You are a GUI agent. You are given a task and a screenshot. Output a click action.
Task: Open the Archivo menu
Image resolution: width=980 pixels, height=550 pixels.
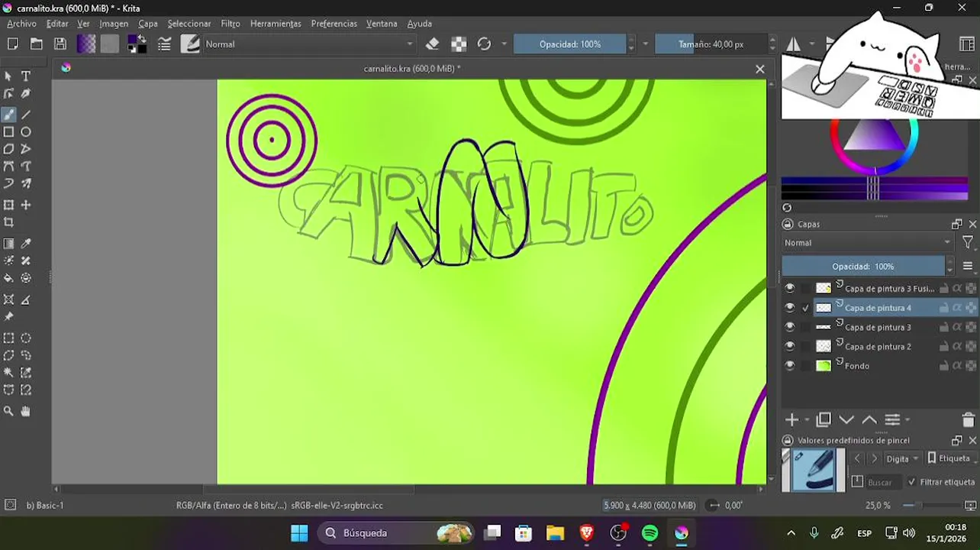tap(21, 24)
